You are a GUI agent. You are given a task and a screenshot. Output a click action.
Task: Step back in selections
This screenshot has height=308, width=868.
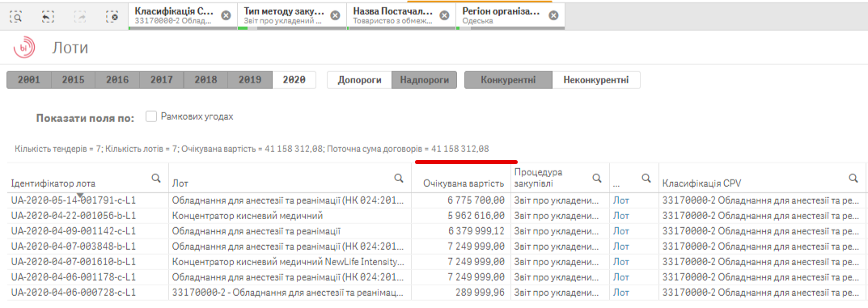click(49, 17)
